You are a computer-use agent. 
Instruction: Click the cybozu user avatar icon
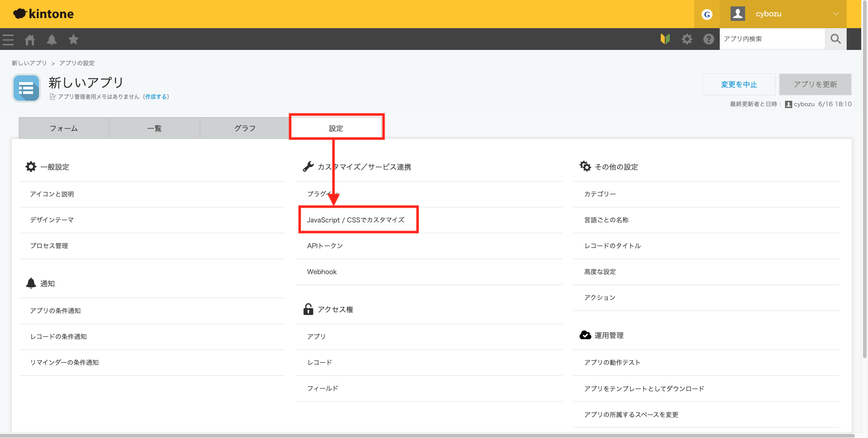coord(738,14)
